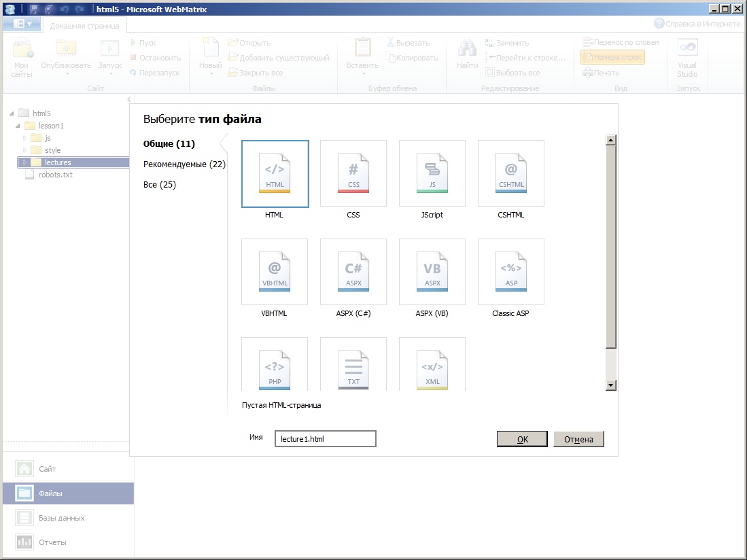
Task: Click the Новый file ribbon button
Action: coord(211,56)
